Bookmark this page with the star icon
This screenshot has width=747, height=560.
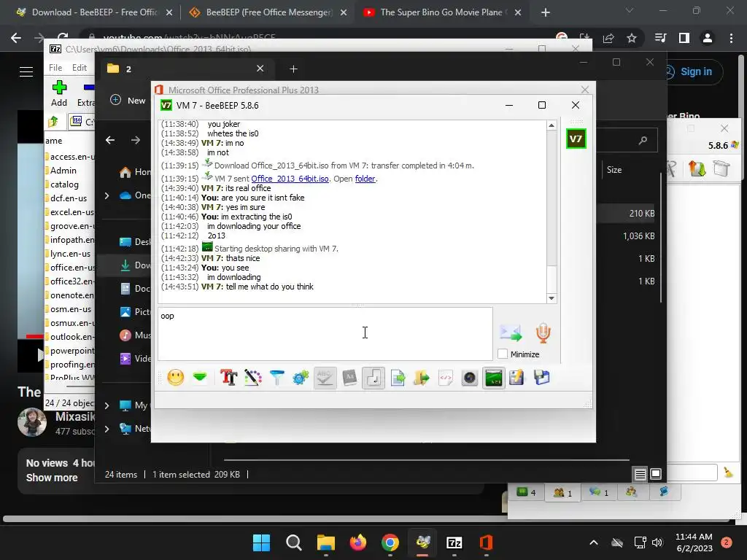pyautogui.click(x=632, y=38)
